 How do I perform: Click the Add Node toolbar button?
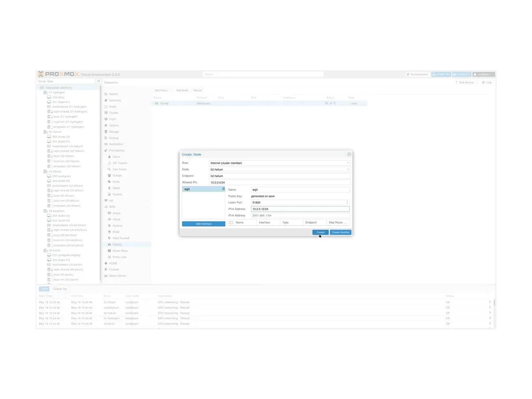coord(182,90)
